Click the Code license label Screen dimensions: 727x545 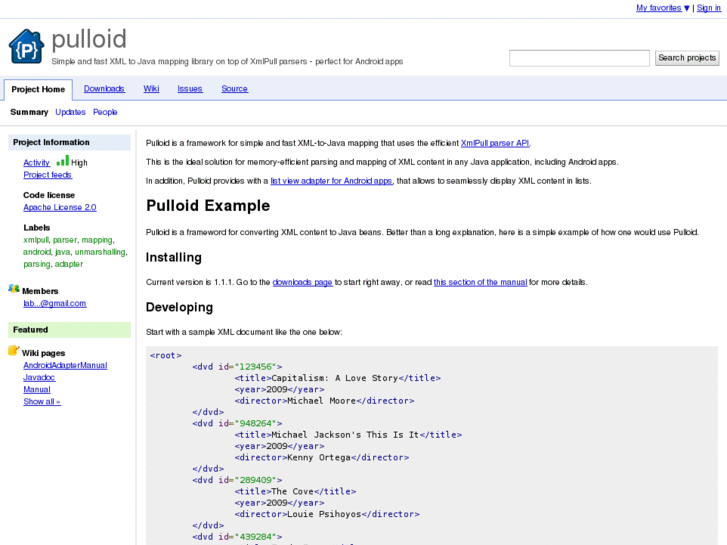49,195
